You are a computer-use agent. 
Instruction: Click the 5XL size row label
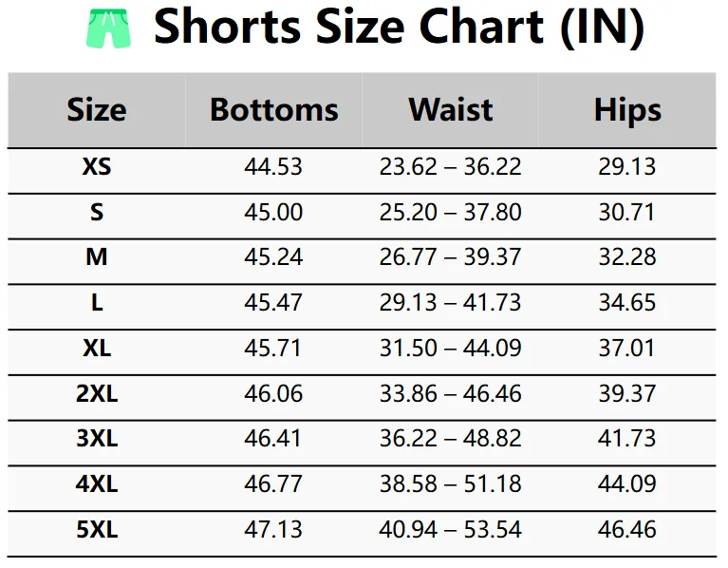(x=97, y=529)
